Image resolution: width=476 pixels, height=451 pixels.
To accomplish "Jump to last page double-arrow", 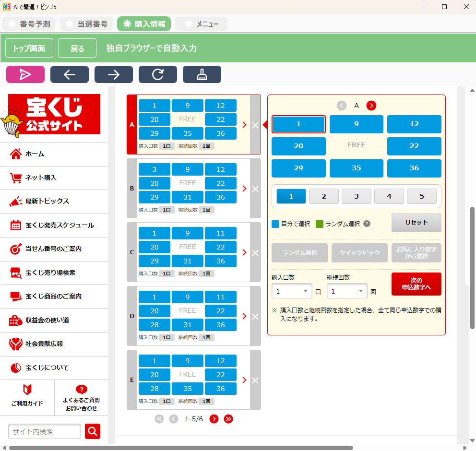I will click(228, 419).
